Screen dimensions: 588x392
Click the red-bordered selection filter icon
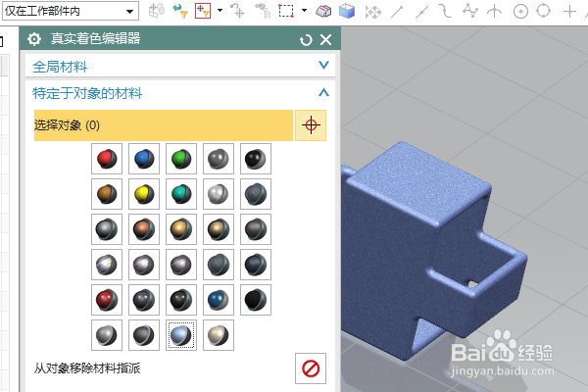click(203, 11)
